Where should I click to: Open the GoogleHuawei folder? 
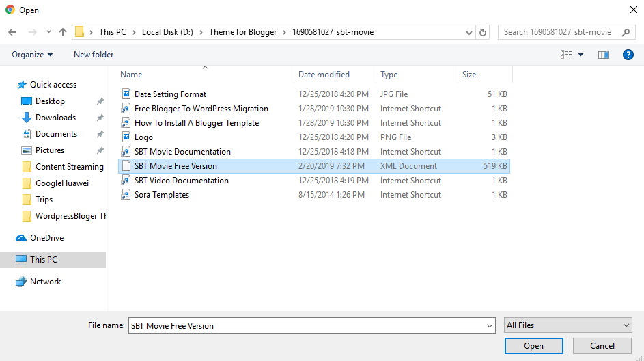[x=62, y=183]
